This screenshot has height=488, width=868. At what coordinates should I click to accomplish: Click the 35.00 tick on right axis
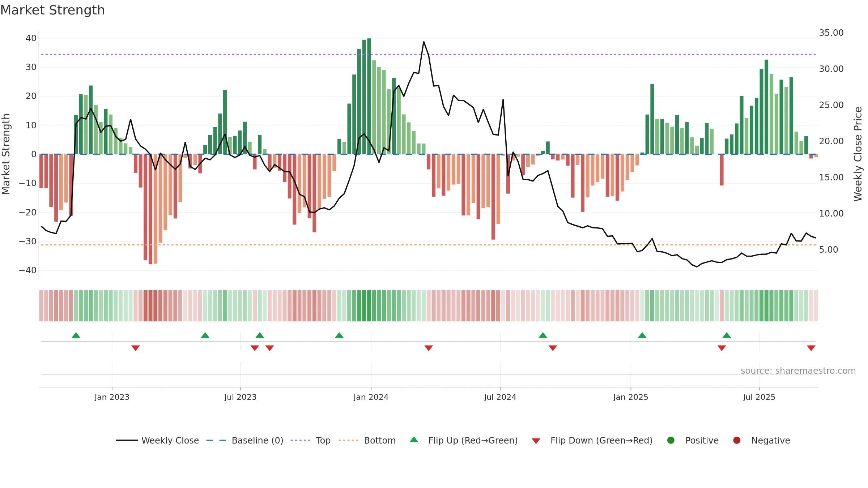tap(831, 33)
